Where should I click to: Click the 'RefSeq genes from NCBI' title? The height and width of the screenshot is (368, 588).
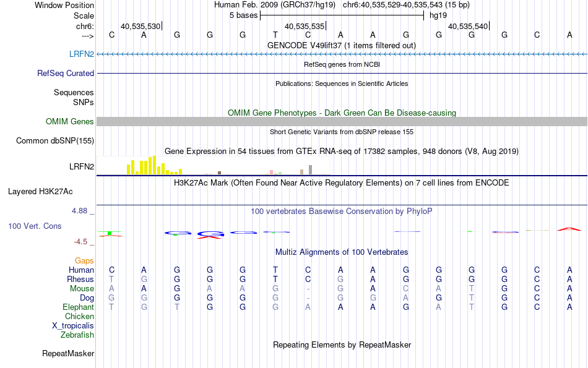(x=342, y=64)
